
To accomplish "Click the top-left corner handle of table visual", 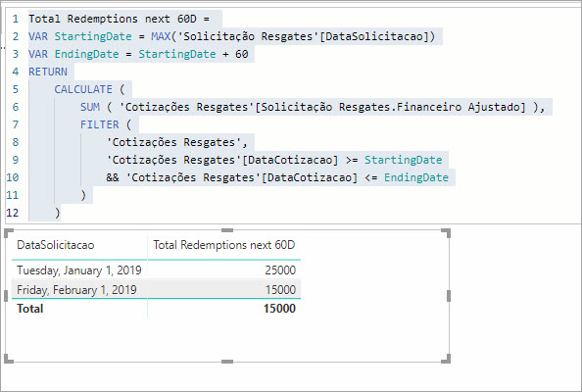I will [x=8, y=233].
